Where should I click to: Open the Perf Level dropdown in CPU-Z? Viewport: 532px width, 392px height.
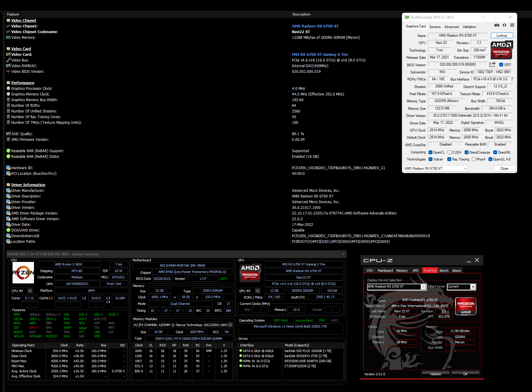pos(461,287)
